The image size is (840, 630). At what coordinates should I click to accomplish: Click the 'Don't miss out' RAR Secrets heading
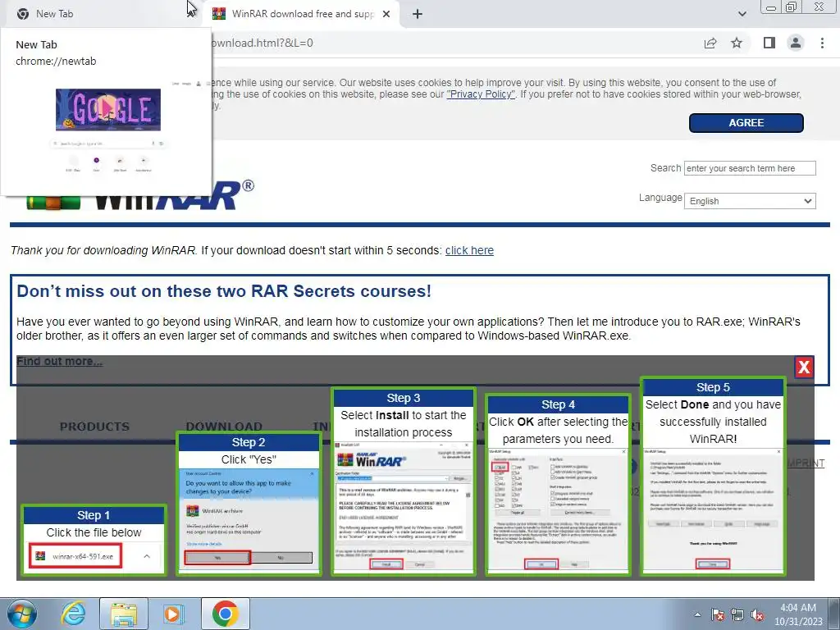[x=224, y=291]
